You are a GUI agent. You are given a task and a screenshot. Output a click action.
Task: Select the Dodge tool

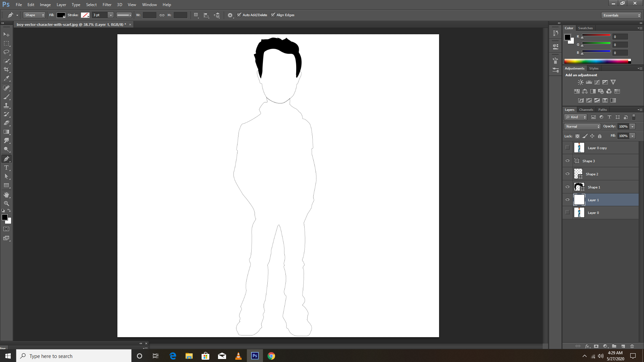coord(6,149)
